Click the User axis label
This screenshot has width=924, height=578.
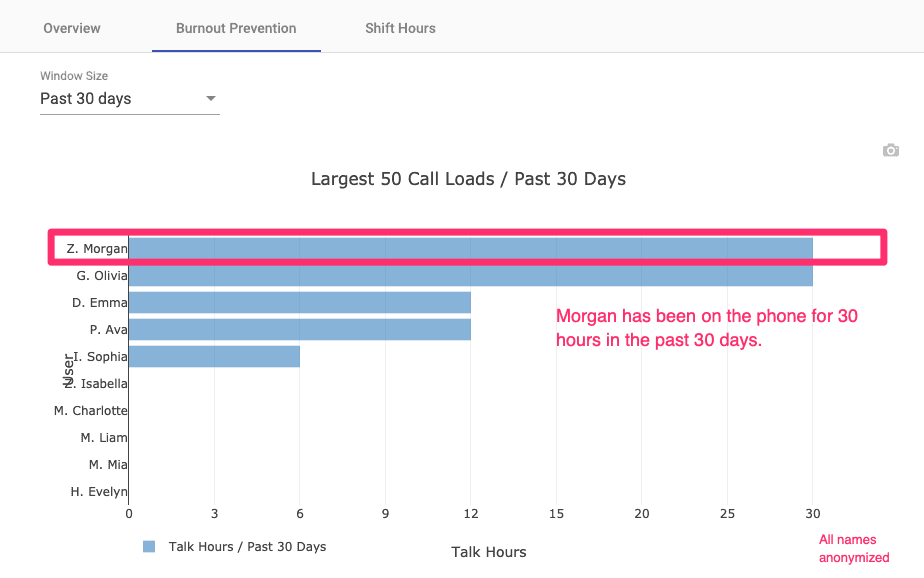click(69, 369)
